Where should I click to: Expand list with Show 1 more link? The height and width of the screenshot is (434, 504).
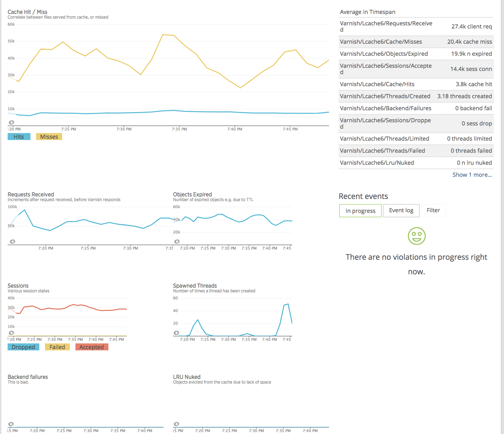[x=472, y=175]
